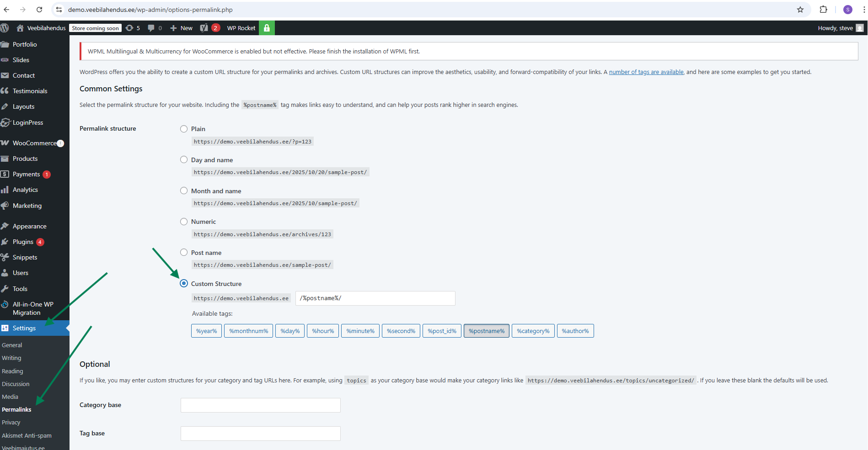Screen dimensions: 868x450
Task: Go to Plugins in the sidebar
Action: 23,242
